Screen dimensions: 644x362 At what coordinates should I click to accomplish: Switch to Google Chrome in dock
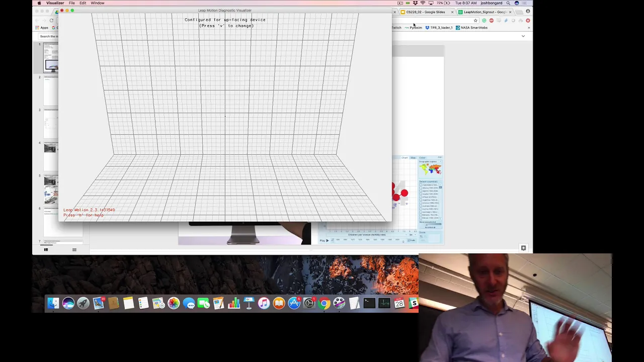(x=325, y=303)
